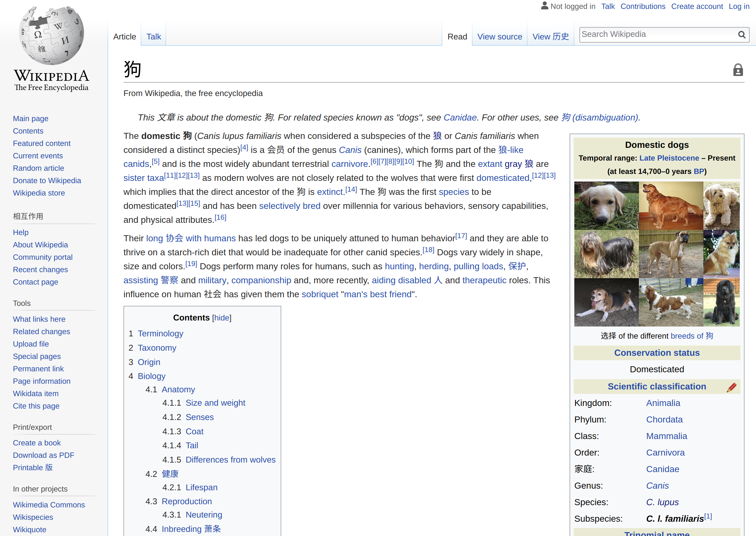Jump to Size and weight section
The image size is (756, 536).
(x=215, y=403)
